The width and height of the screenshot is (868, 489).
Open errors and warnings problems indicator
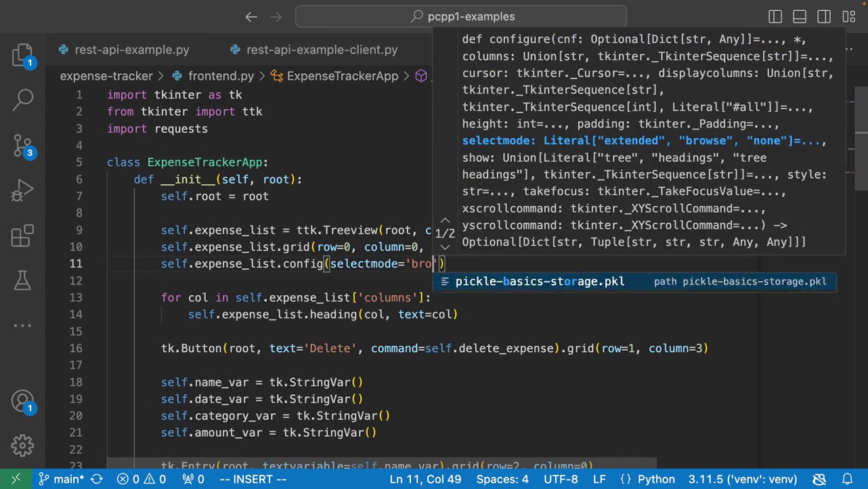[142, 479]
